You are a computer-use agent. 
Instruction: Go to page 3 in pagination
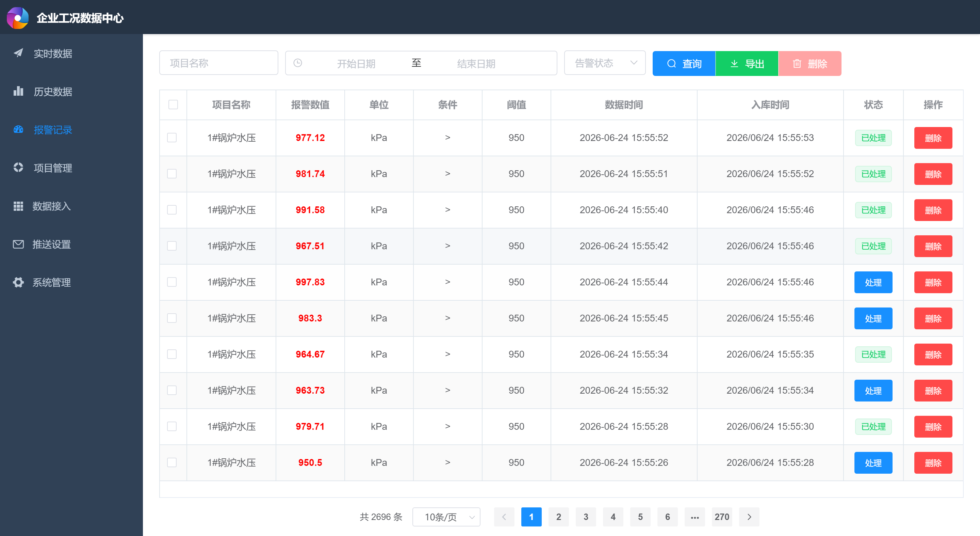pyautogui.click(x=586, y=517)
